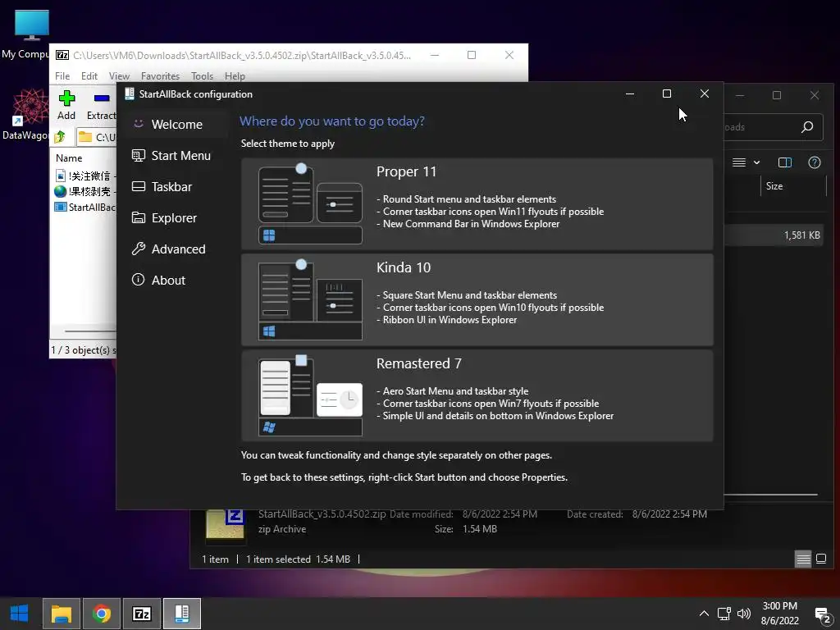Click the network icon in system tray
Image resolution: width=840 pixels, height=630 pixels.
pos(724,614)
